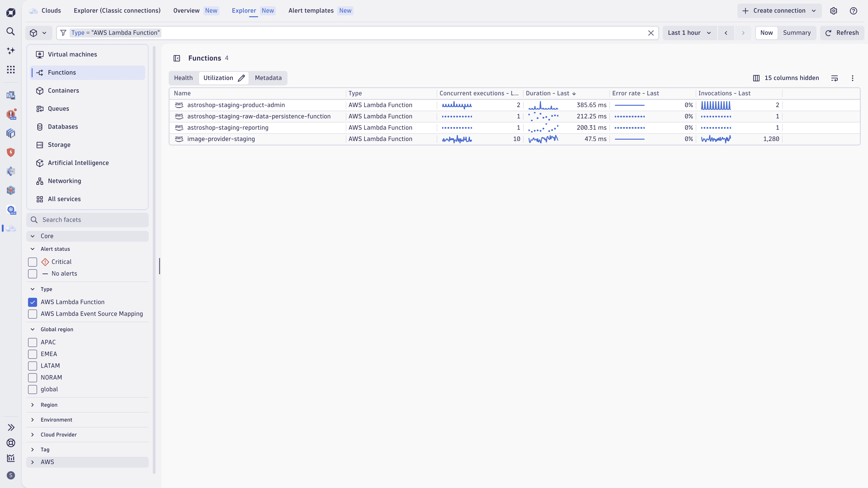Check the EMEA global region filter

[x=32, y=354]
